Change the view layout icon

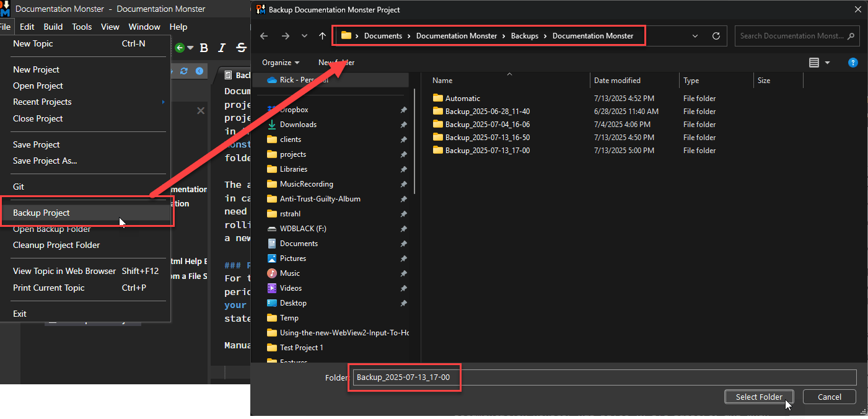(x=814, y=63)
